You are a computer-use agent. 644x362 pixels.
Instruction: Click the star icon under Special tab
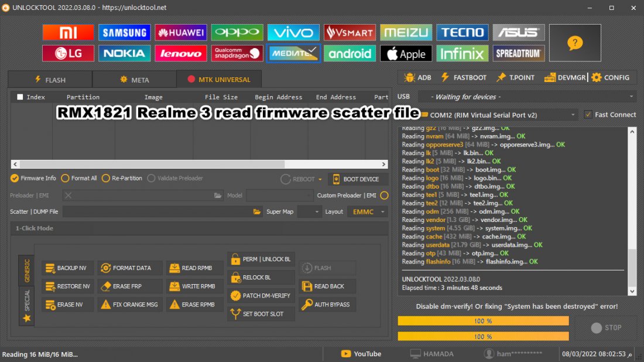pyautogui.click(x=27, y=318)
